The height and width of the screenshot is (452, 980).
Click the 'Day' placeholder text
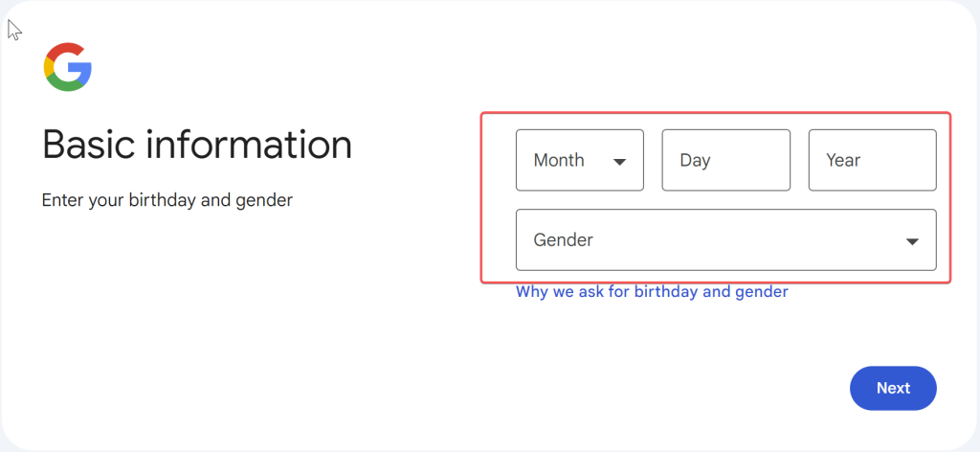695,161
